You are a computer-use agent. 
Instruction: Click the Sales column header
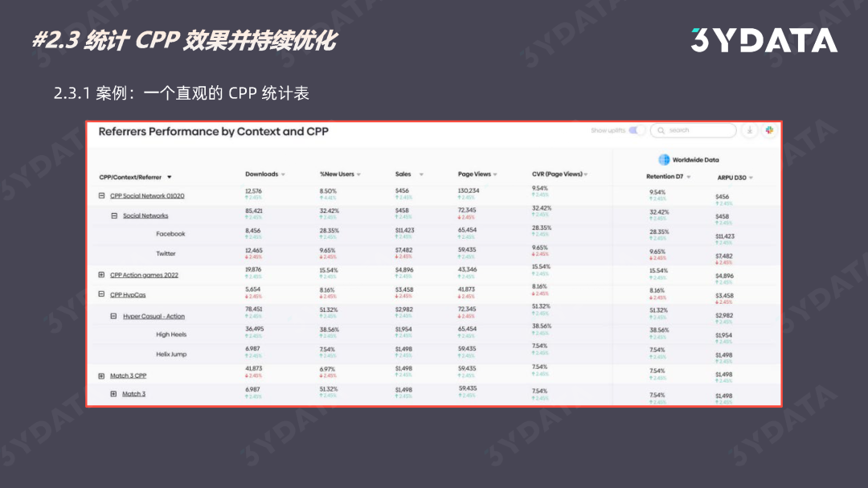click(x=403, y=174)
